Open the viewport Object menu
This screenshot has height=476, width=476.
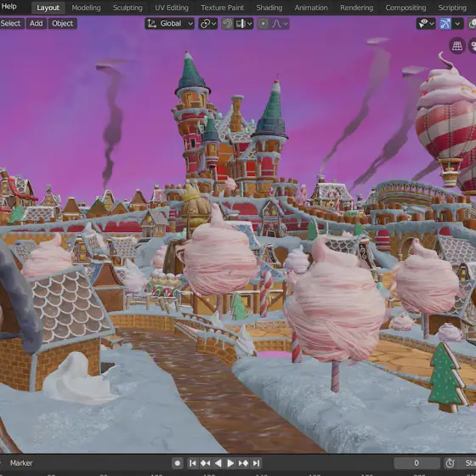click(x=63, y=24)
